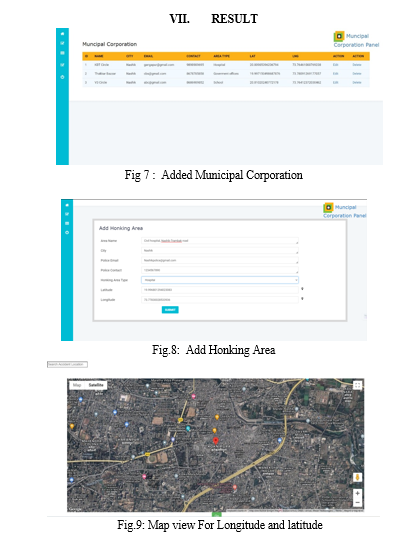Select the Street View pegman icon on map
The width and height of the screenshot is (401, 534).
pos(357,477)
